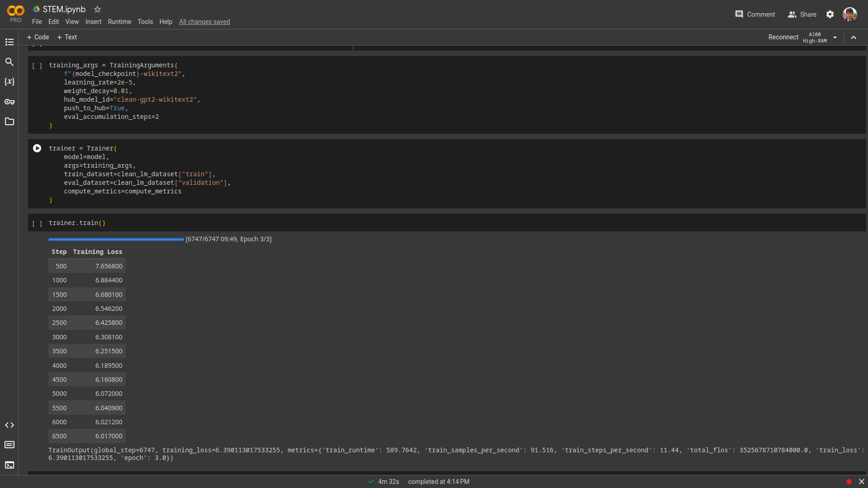This screenshot has width=868, height=488.
Task: Open the code snippets panel
Action: click(9, 425)
